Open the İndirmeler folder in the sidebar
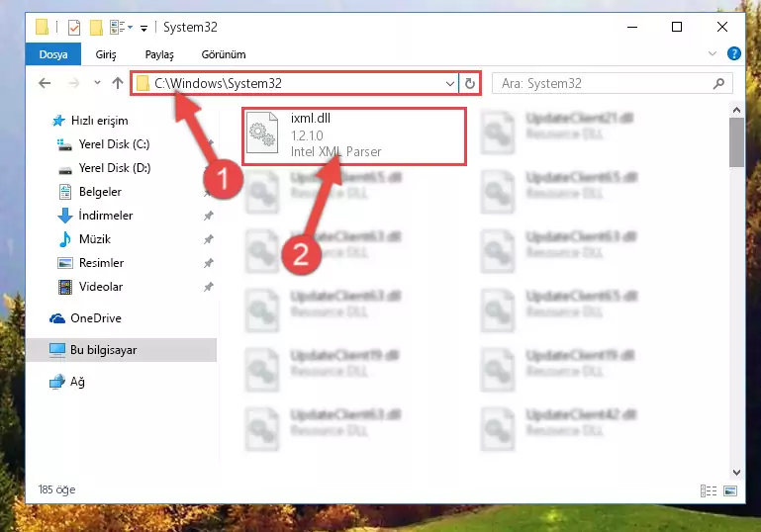The height and width of the screenshot is (532, 761). point(105,216)
